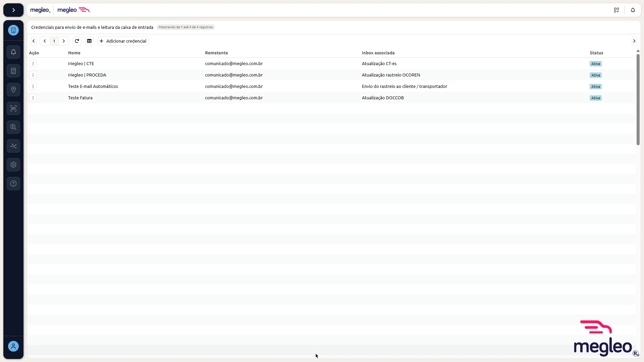Sort by Remetente column header
Viewport: 644px width, 362px height.
tap(216, 53)
